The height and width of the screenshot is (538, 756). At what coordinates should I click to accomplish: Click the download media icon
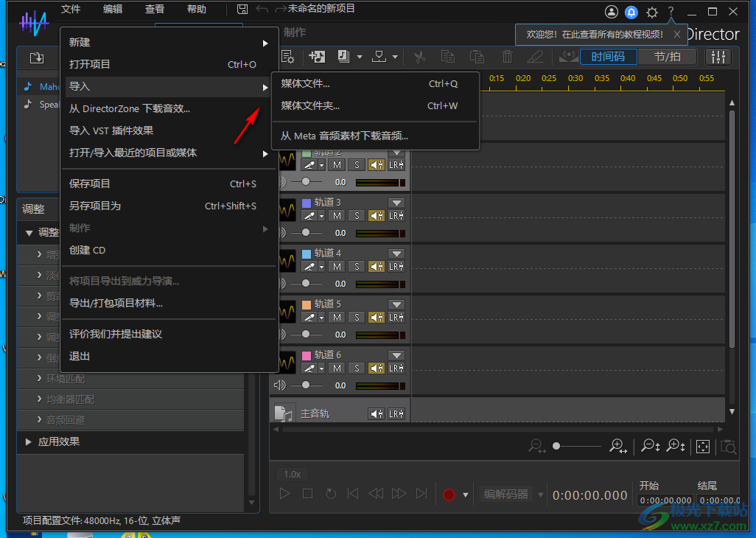tap(379, 57)
